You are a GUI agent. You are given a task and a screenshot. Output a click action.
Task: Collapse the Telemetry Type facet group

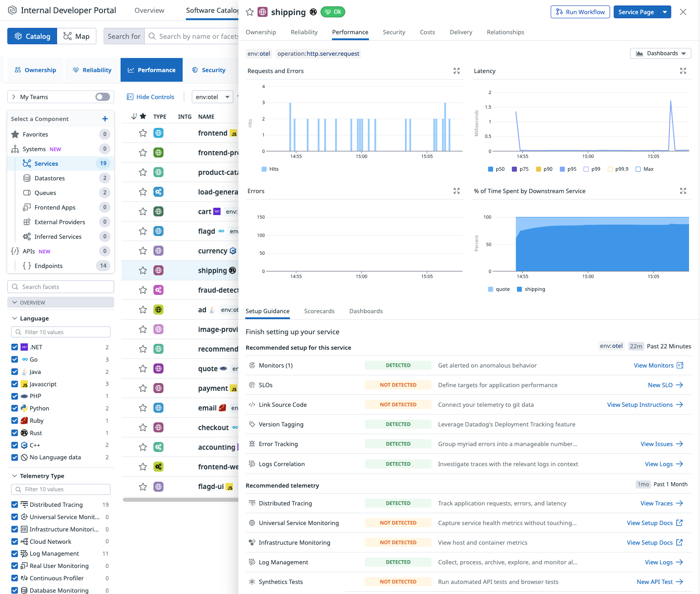click(x=15, y=476)
